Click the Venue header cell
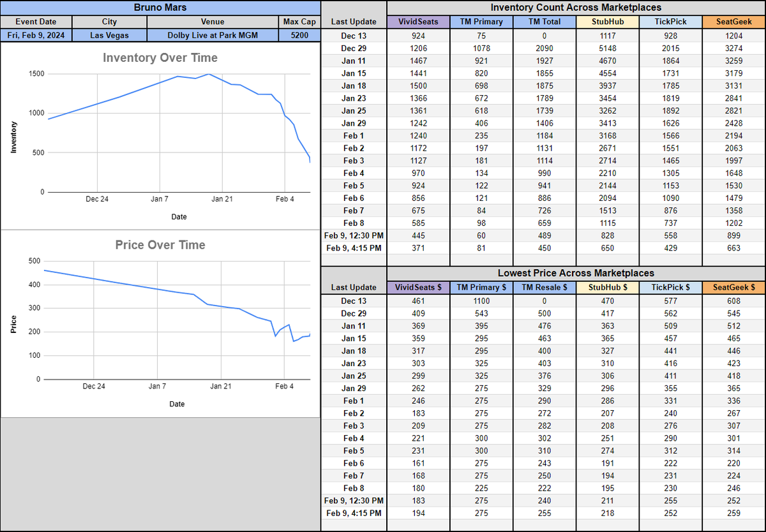 coord(213,22)
